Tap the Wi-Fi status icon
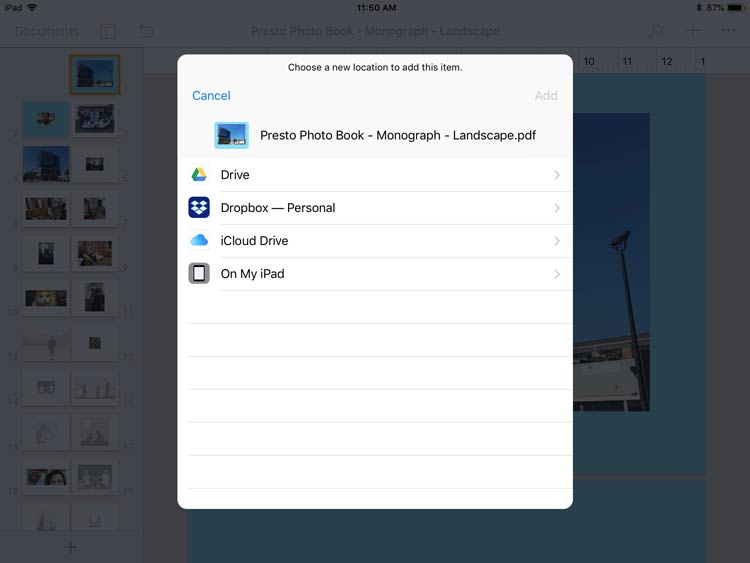750x563 pixels. click(x=32, y=7)
